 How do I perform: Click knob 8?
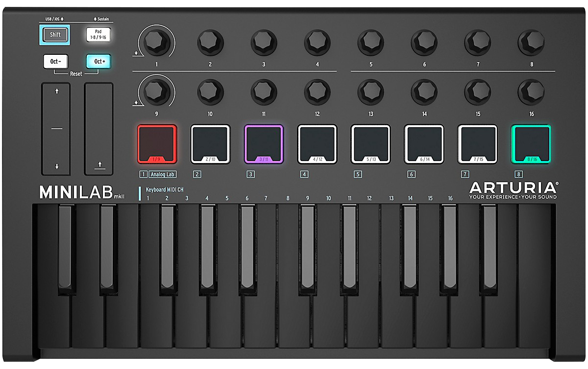[x=531, y=43]
